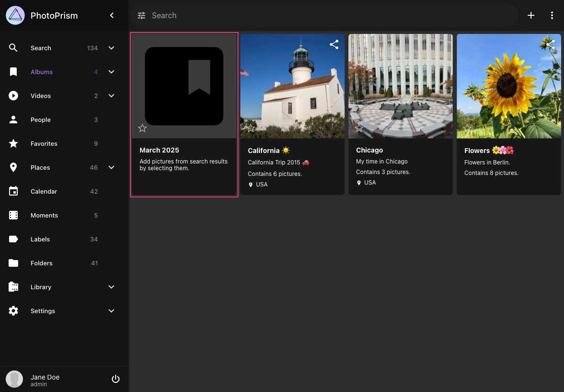Collapse the sidebar with the arrow button
This screenshot has width=564, height=392.
click(112, 15)
